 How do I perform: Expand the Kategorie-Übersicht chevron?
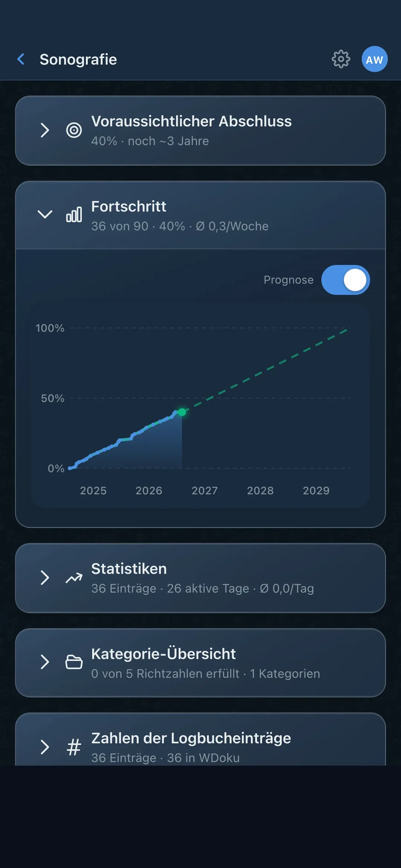pyautogui.click(x=45, y=662)
